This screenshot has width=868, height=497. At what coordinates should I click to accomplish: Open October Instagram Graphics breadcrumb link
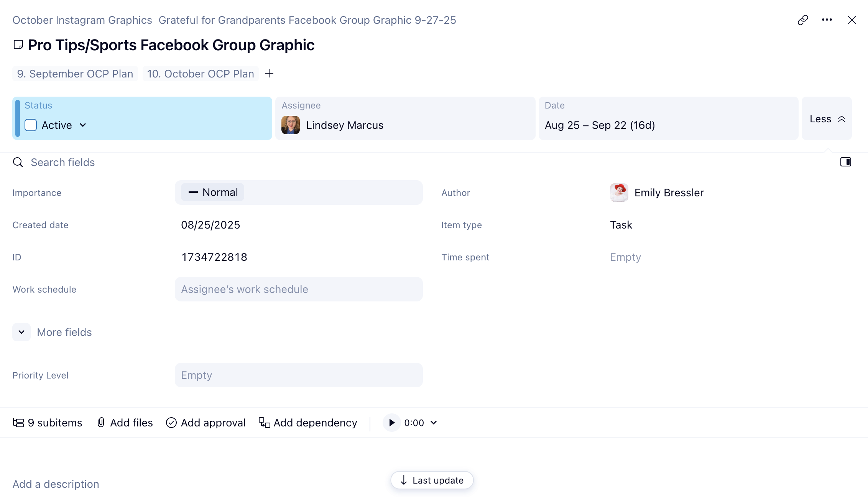click(x=82, y=20)
